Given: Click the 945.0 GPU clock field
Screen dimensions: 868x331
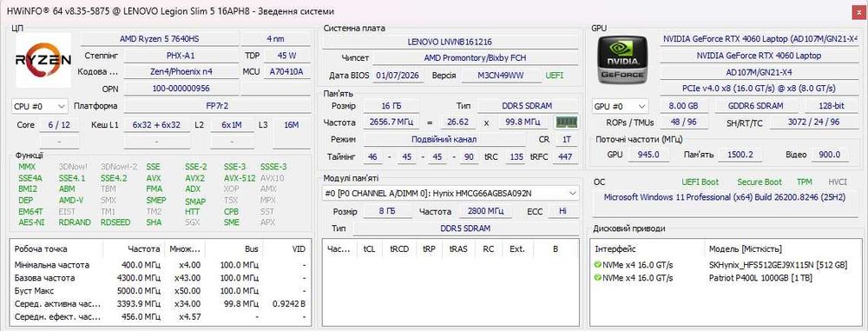Looking at the screenshot, I should click(x=648, y=155).
